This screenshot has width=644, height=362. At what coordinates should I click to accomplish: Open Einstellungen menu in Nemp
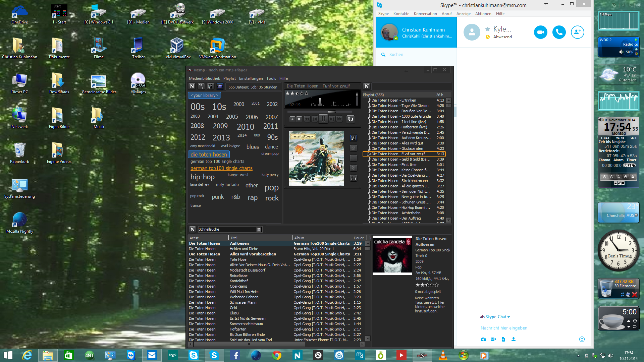[x=251, y=78]
